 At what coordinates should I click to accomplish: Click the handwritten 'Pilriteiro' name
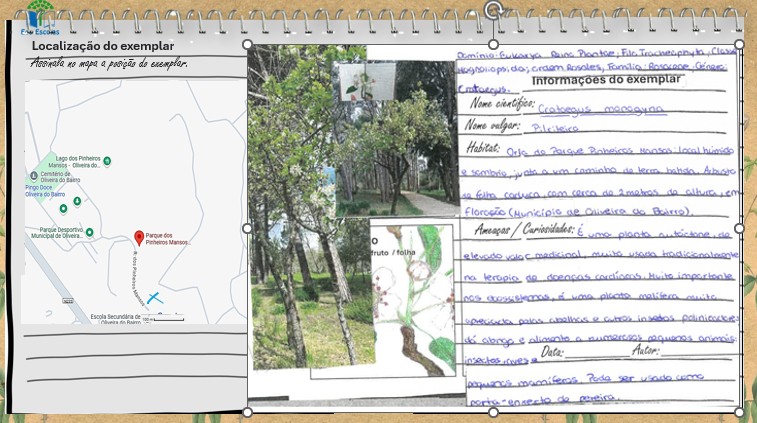pos(555,128)
